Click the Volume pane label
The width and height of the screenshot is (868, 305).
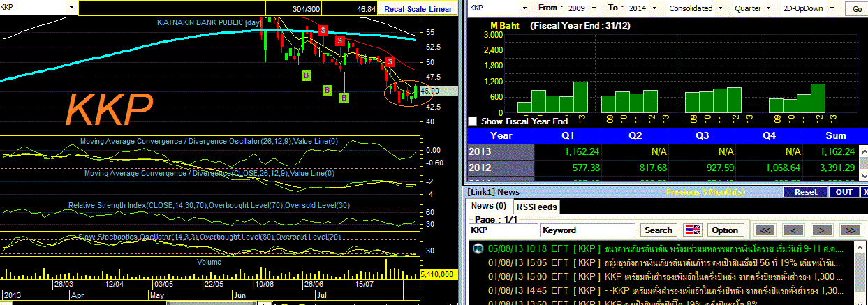(209, 262)
